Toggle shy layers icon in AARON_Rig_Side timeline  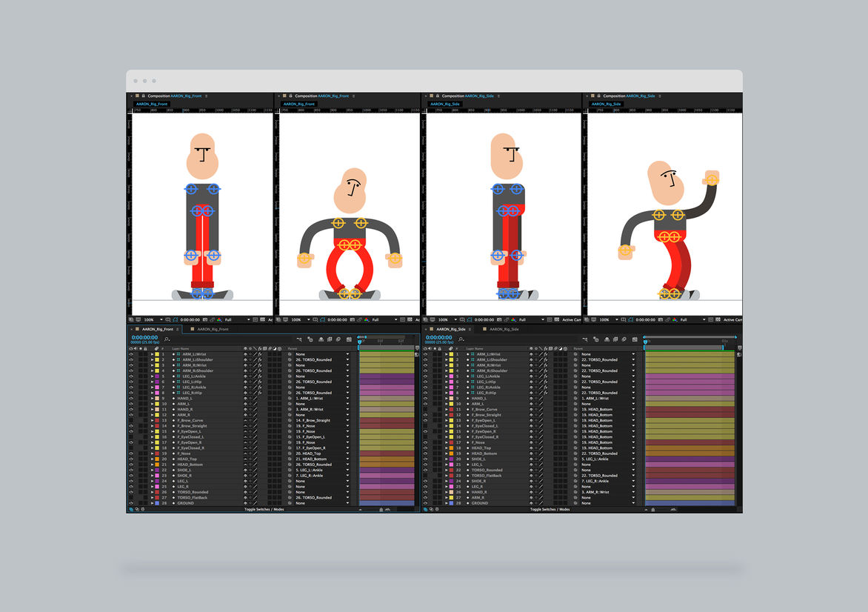607,339
